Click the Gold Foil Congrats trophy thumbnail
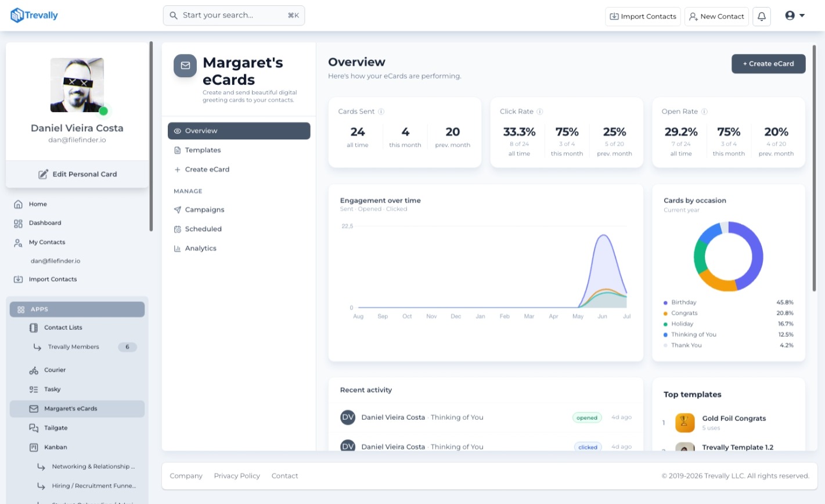Image resolution: width=825 pixels, height=504 pixels. [x=685, y=423]
